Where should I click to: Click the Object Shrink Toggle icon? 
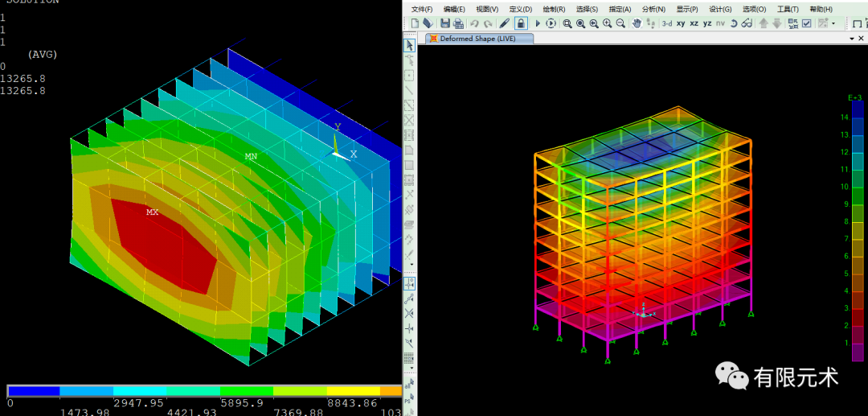pyautogui.click(x=793, y=23)
